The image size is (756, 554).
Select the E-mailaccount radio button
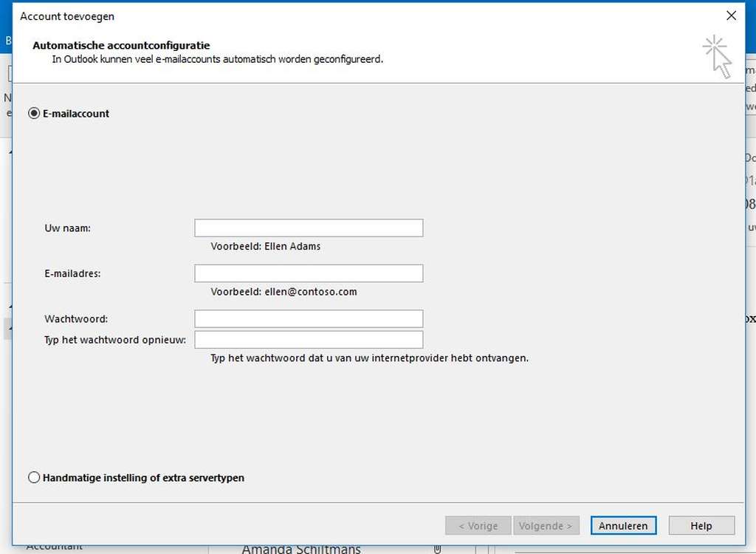(34, 113)
